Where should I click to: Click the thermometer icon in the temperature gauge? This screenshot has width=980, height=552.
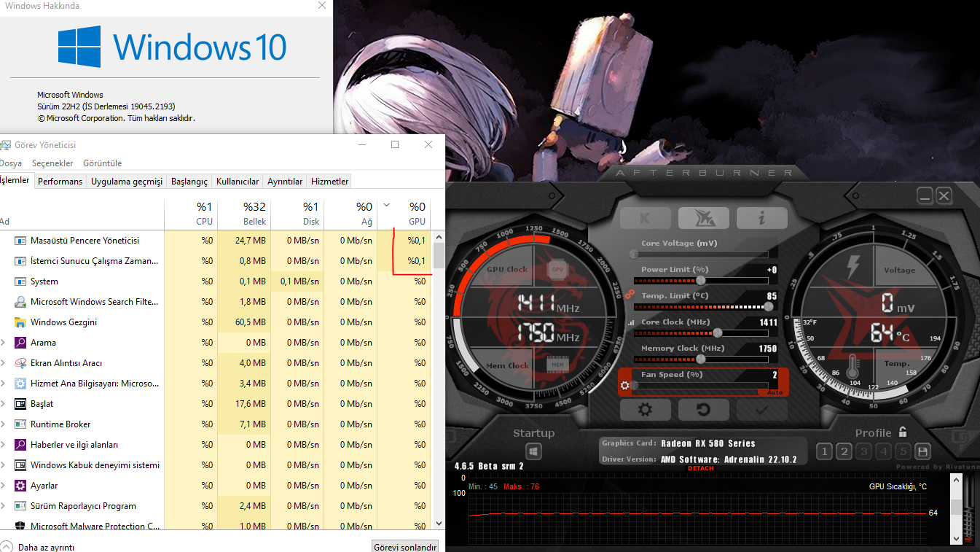coord(854,367)
